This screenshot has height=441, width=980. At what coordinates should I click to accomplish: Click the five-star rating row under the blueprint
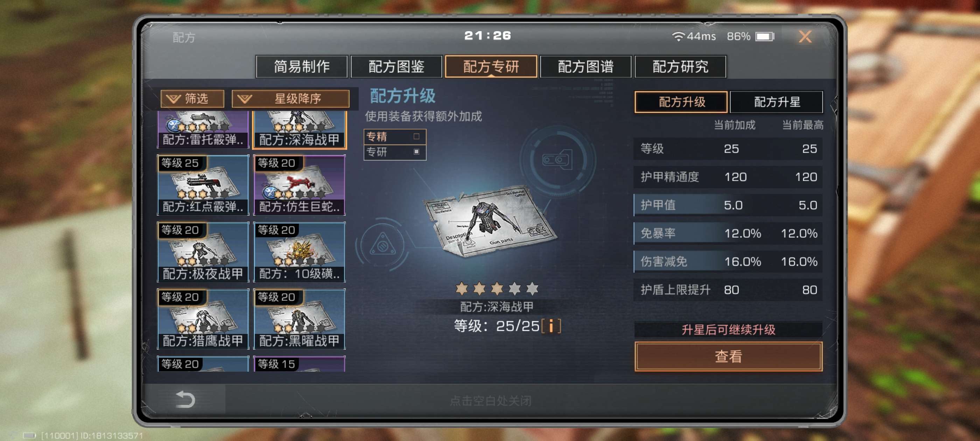pos(497,289)
